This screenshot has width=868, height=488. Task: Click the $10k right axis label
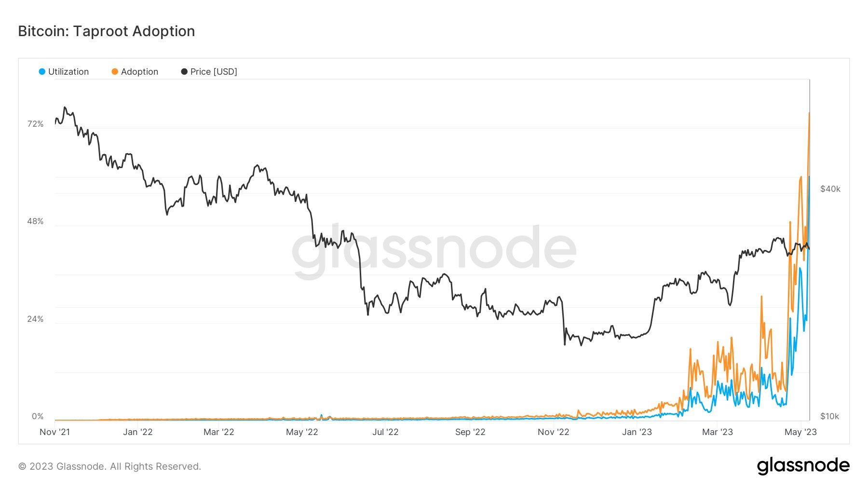click(829, 417)
